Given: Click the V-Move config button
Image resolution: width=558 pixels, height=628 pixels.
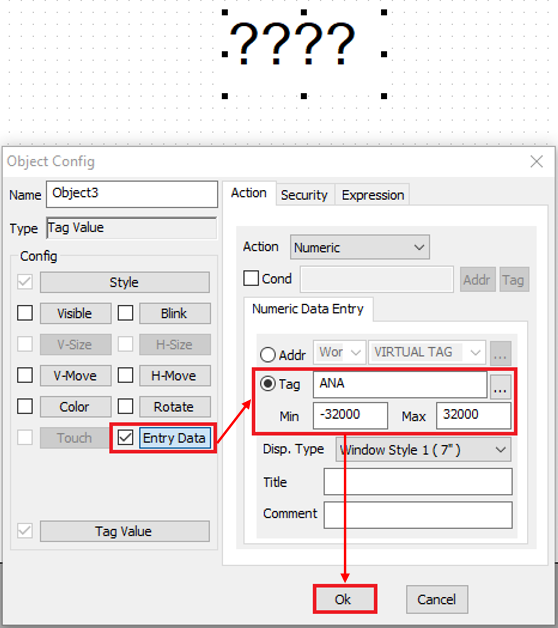Looking at the screenshot, I should (75, 376).
